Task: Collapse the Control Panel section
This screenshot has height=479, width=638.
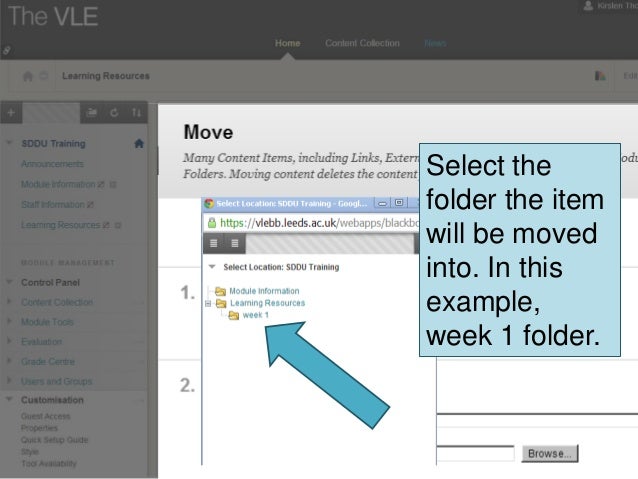Action: coord(9,282)
